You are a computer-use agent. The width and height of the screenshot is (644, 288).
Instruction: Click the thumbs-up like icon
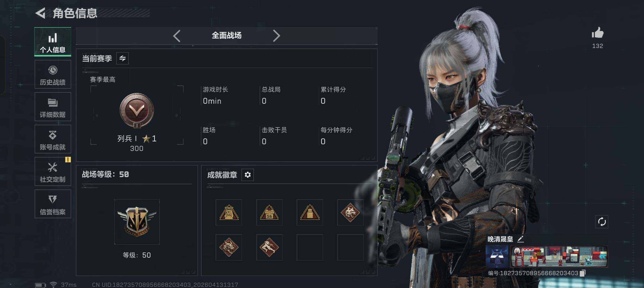tap(598, 33)
